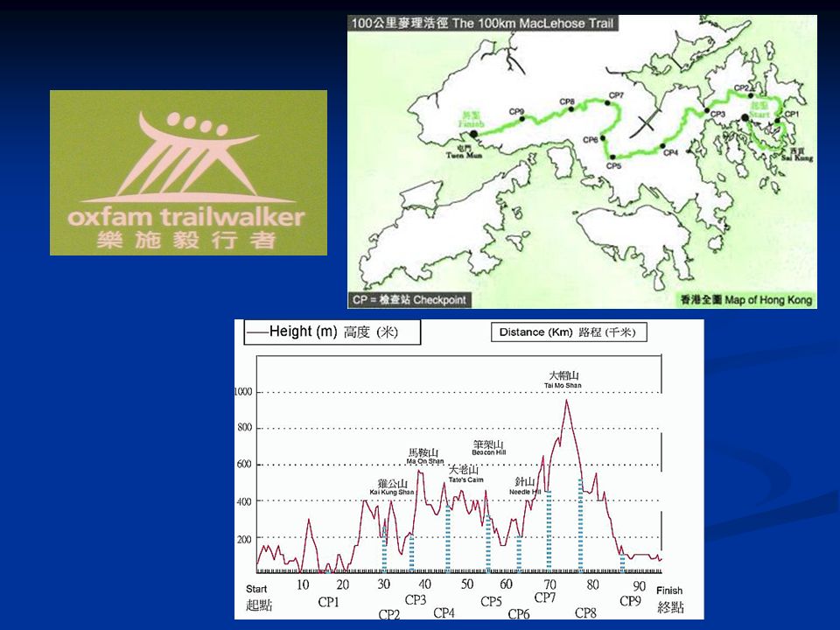Click the CP1 label on the map
Viewport: 840px width, 630px height.
[792, 114]
